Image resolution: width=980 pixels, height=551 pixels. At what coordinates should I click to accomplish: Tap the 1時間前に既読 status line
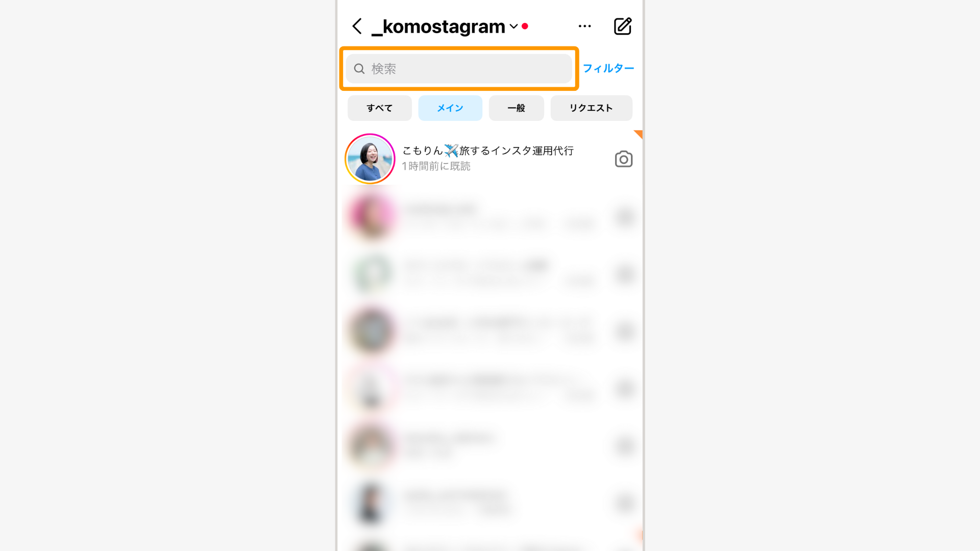coord(436,166)
